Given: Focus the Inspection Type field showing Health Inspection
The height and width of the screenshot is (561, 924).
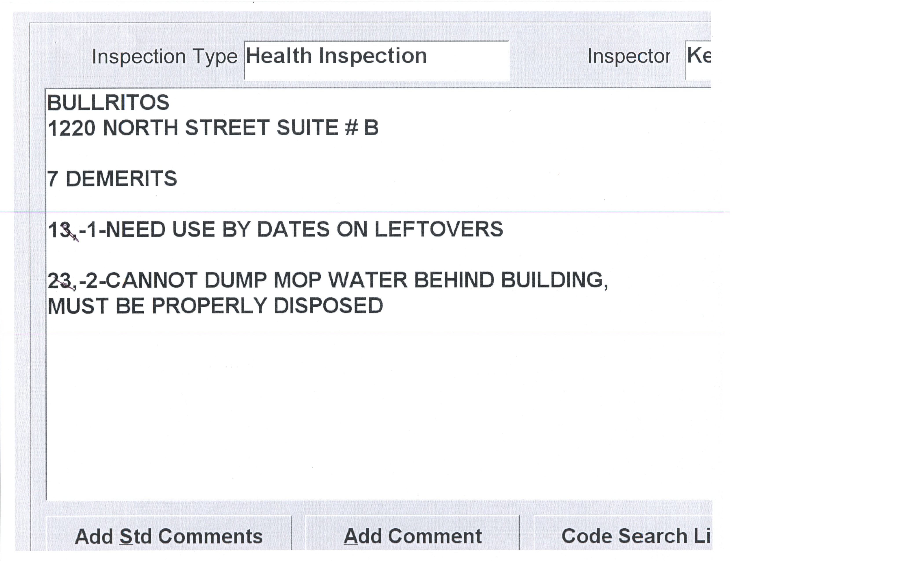Looking at the screenshot, I should click(376, 60).
